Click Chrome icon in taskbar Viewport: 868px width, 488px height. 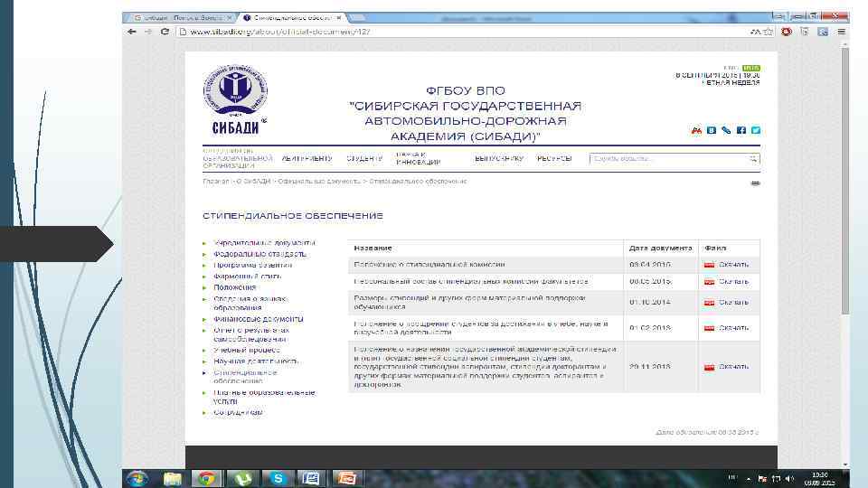tap(207, 479)
